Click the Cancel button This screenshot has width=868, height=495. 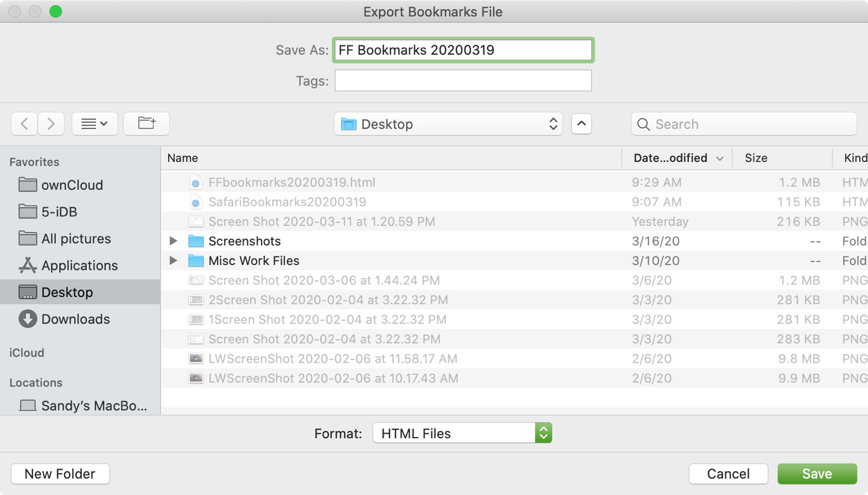click(x=728, y=474)
